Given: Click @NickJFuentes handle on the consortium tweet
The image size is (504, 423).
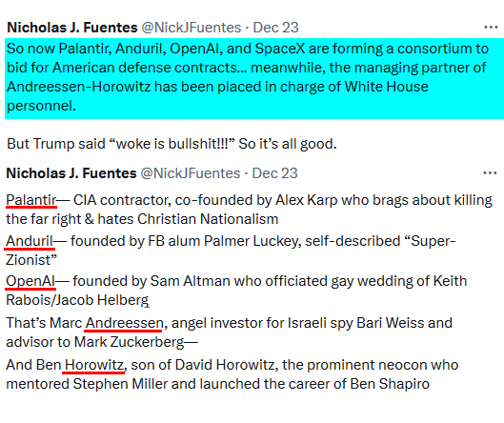Looking at the screenshot, I should pos(192,28).
